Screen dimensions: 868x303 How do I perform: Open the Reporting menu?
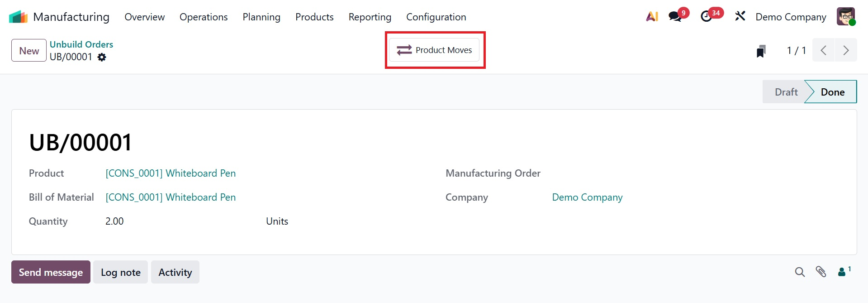pos(370,17)
